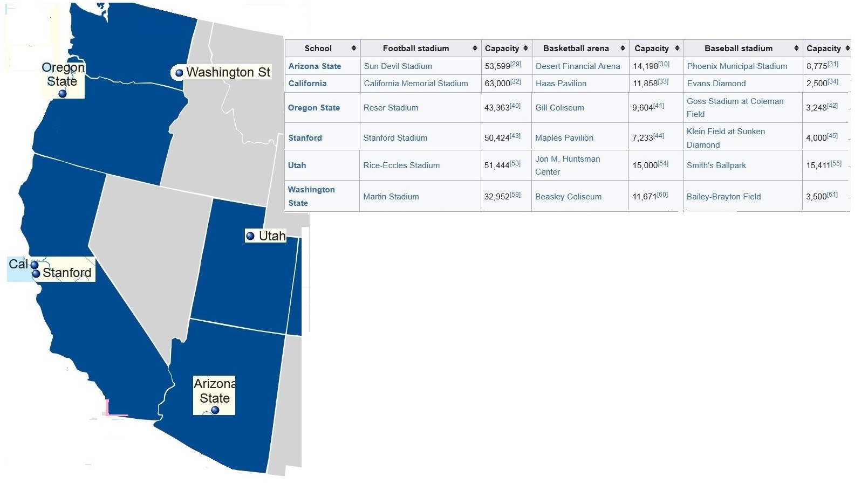The width and height of the screenshot is (868, 484).
Task: Click the Washington St map marker dot
Action: 179,72
